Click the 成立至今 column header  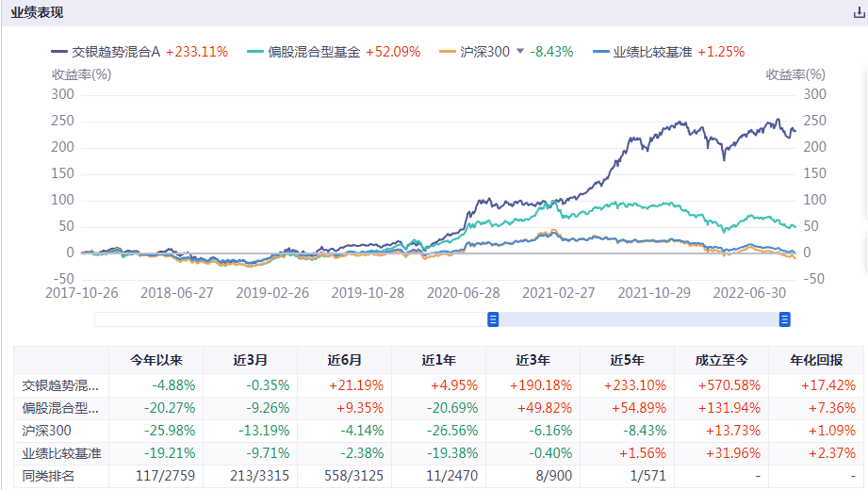[x=721, y=360]
